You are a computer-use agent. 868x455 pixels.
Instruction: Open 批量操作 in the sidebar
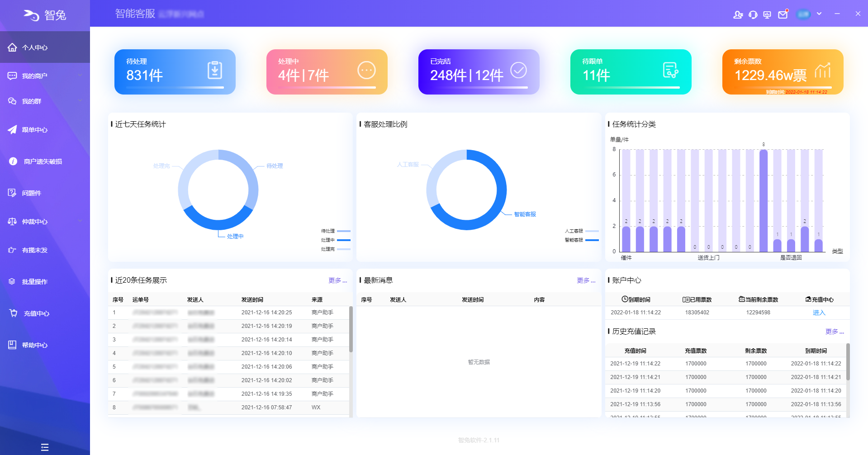coord(45,282)
